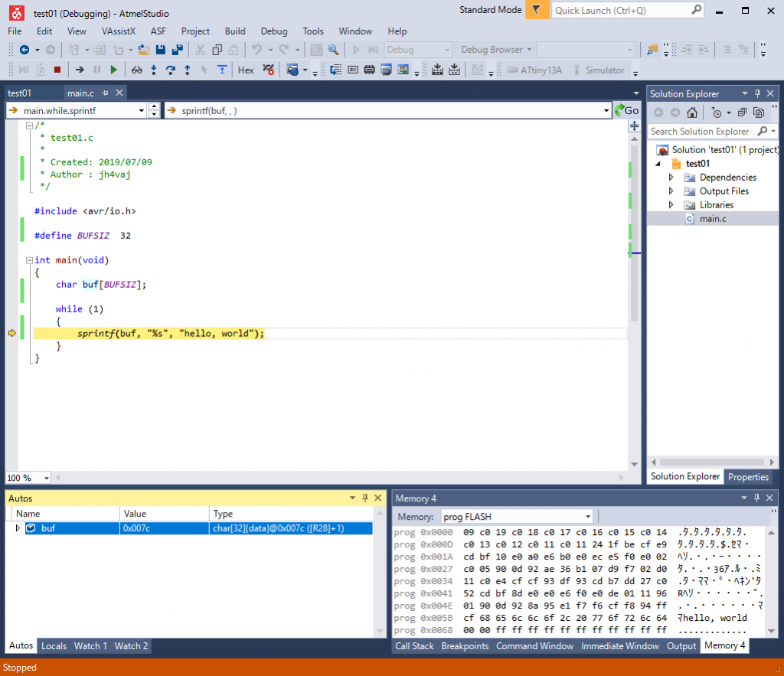This screenshot has height=676, width=784.
Task: Click Home icon in Solution Explorer
Action: 691,113
